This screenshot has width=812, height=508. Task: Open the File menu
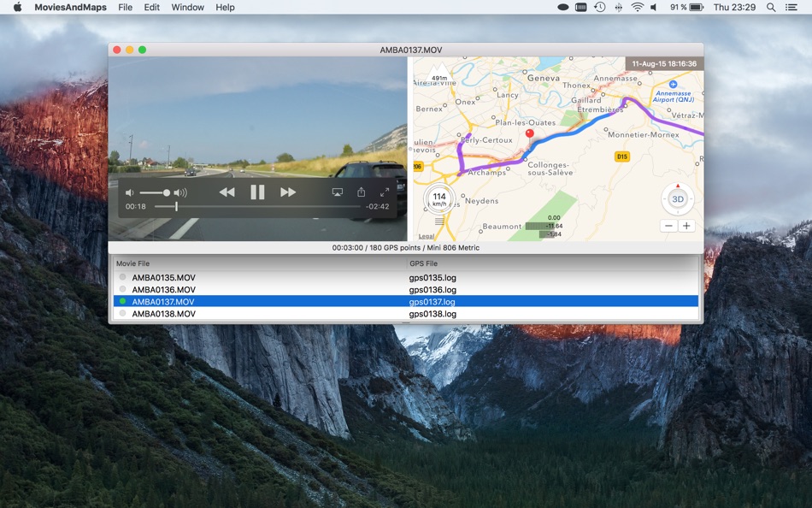tap(126, 7)
